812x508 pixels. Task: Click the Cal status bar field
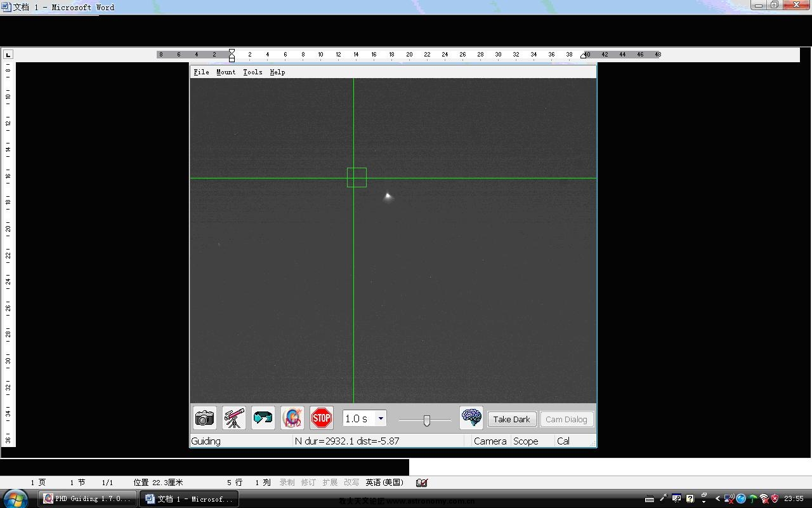(563, 441)
